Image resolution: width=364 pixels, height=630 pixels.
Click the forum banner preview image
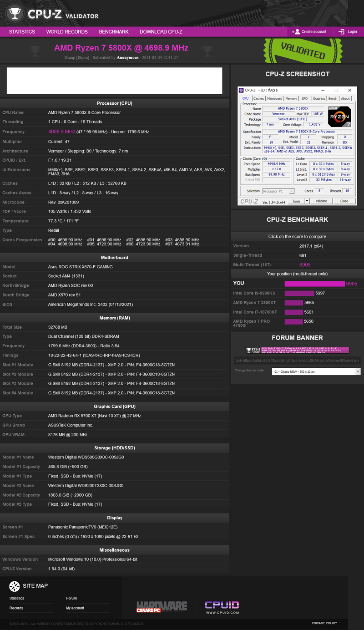click(297, 350)
